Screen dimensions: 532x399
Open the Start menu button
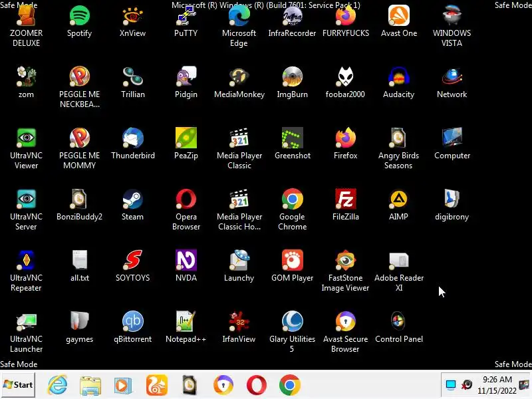coord(18,385)
